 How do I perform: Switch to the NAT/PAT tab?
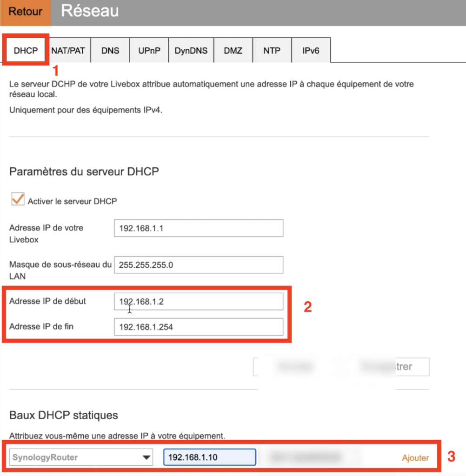point(68,50)
